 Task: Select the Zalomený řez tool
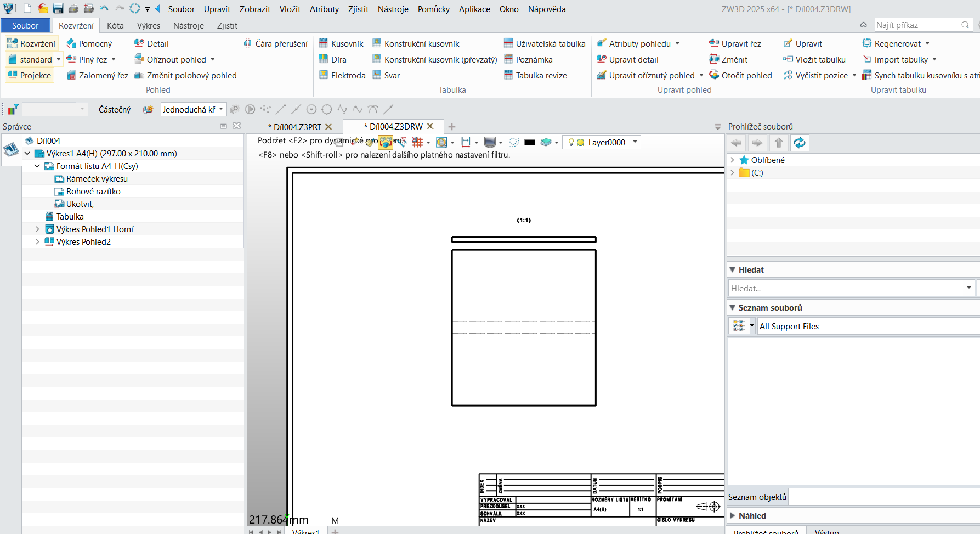(x=97, y=75)
